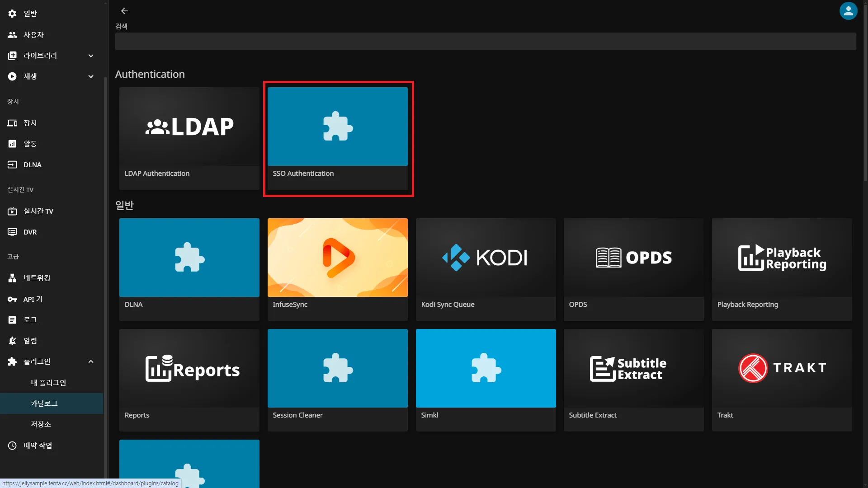Click the API 키 key icon
The image size is (868, 488).
point(12,299)
